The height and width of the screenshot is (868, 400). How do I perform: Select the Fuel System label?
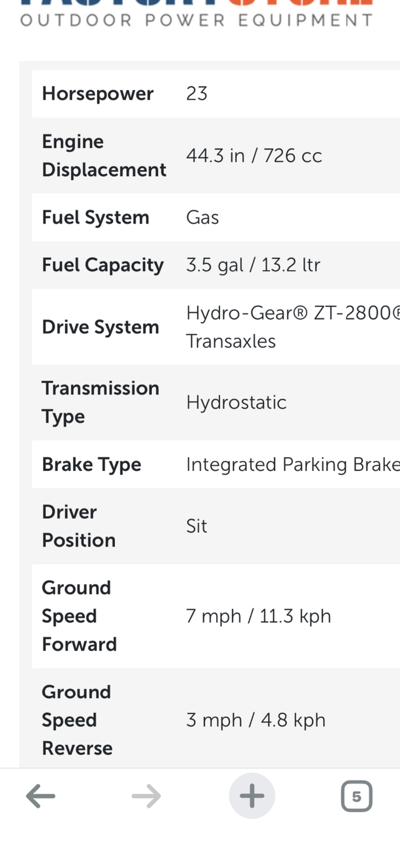click(x=96, y=218)
